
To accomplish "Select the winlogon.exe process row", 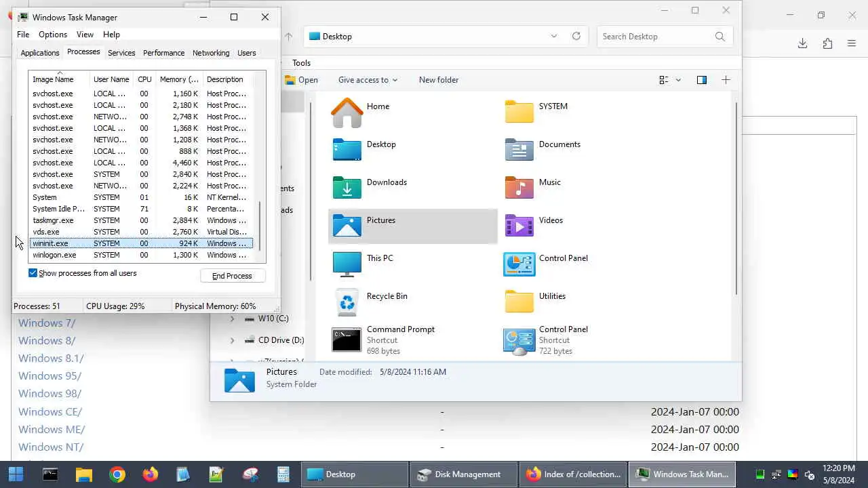I will coord(141,255).
